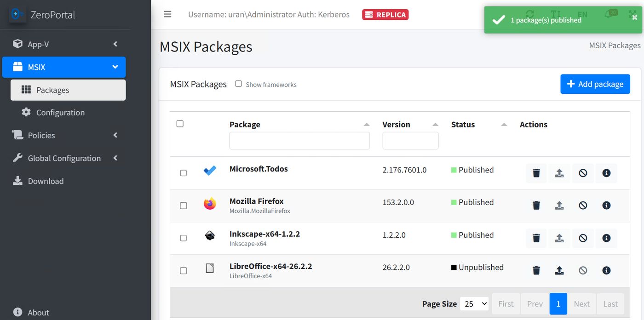Focus the Package filter input

[x=299, y=141]
